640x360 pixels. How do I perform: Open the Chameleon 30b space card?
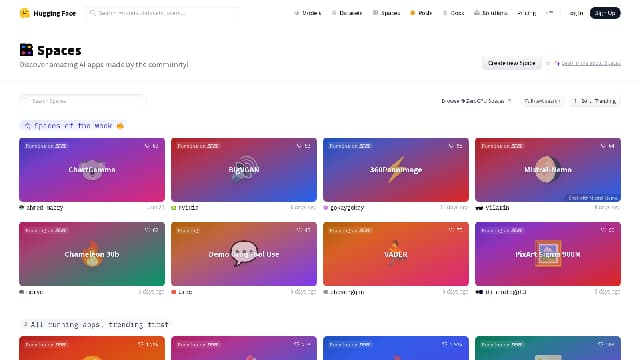pos(92,254)
